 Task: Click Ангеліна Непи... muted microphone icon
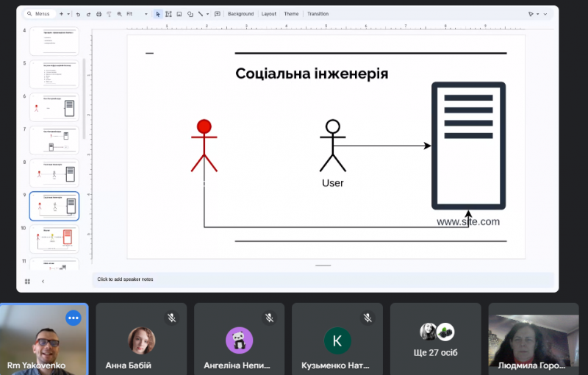(270, 318)
